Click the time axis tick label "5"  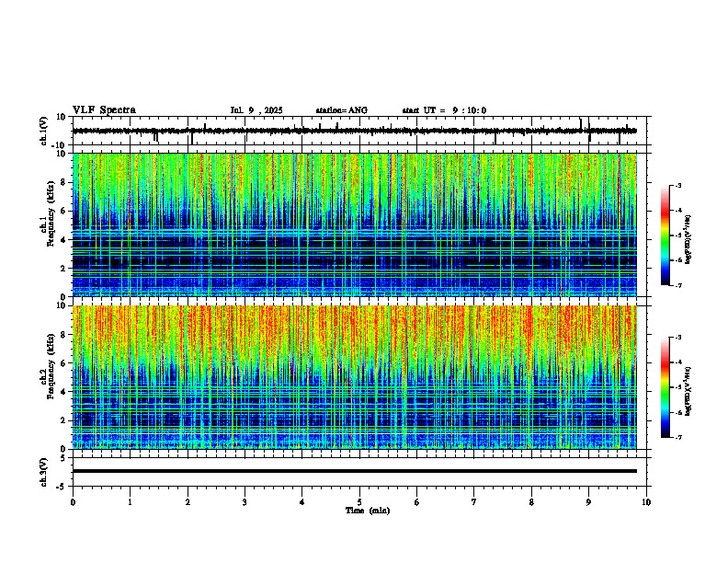tap(359, 502)
